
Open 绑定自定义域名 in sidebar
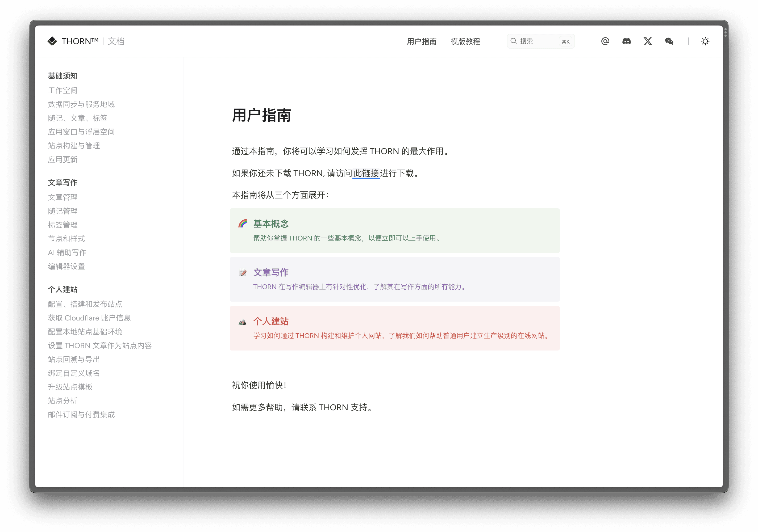(74, 373)
